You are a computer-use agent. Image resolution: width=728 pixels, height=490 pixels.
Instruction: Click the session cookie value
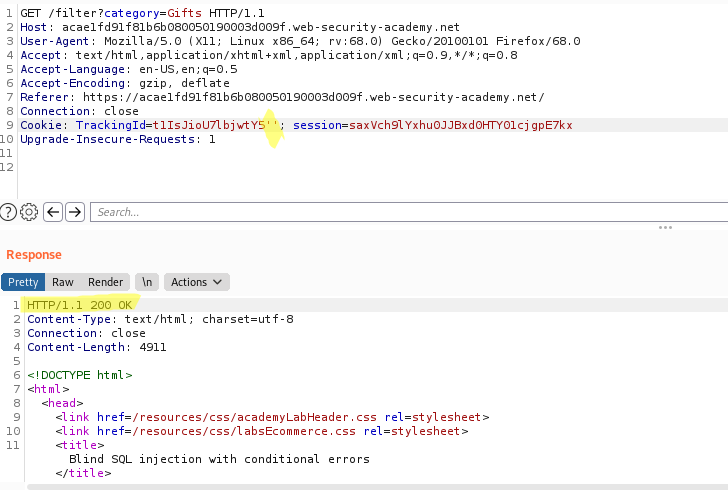click(x=461, y=125)
